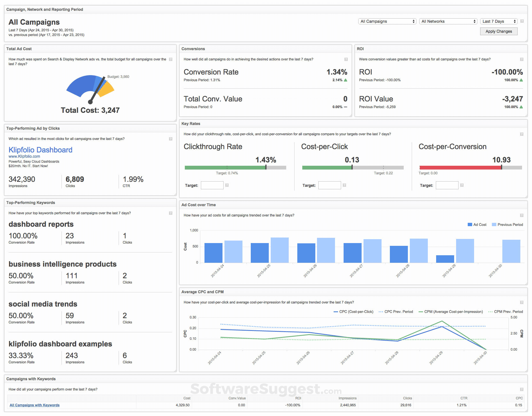The image size is (532, 416).
Task: Click help icon next to Clickthrough Rate target field
Action: (x=227, y=185)
